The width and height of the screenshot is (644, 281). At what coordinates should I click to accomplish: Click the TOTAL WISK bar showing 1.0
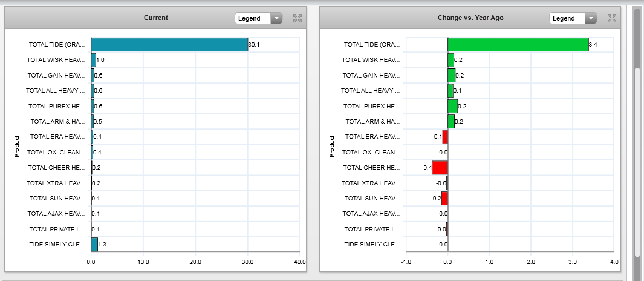point(94,59)
